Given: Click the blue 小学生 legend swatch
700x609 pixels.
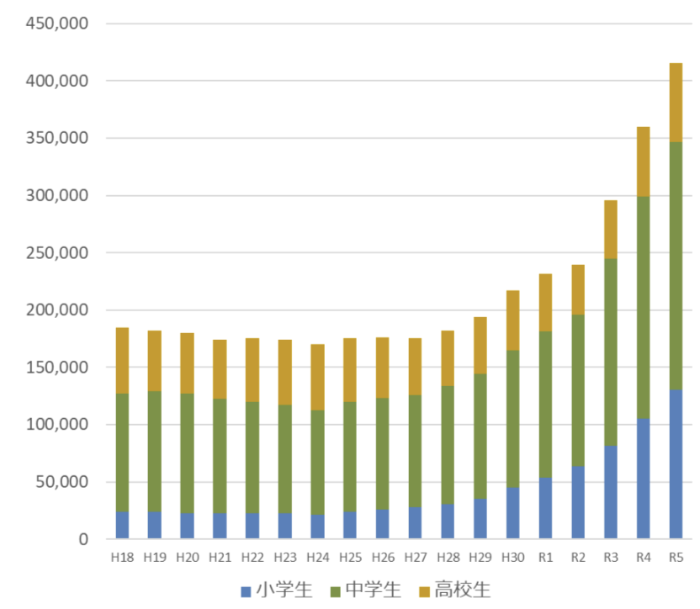Looking at the screenshot, I should [246, 591].
